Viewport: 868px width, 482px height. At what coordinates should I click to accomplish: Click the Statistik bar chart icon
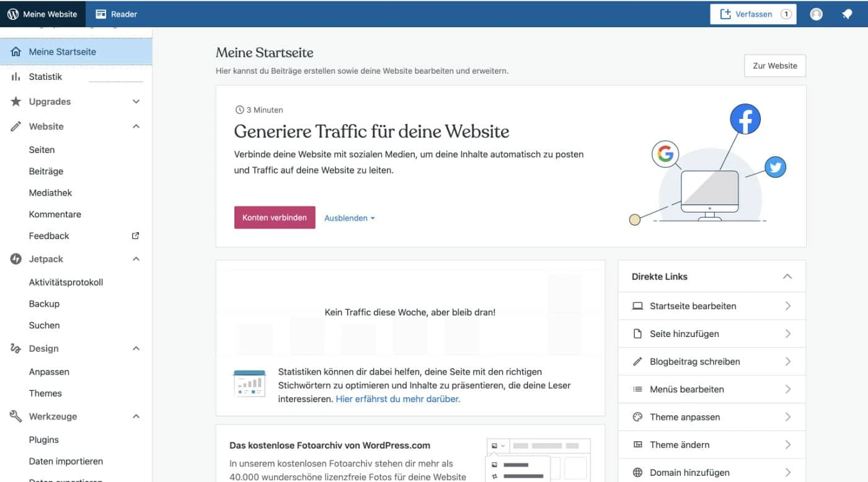click(15, 77)
